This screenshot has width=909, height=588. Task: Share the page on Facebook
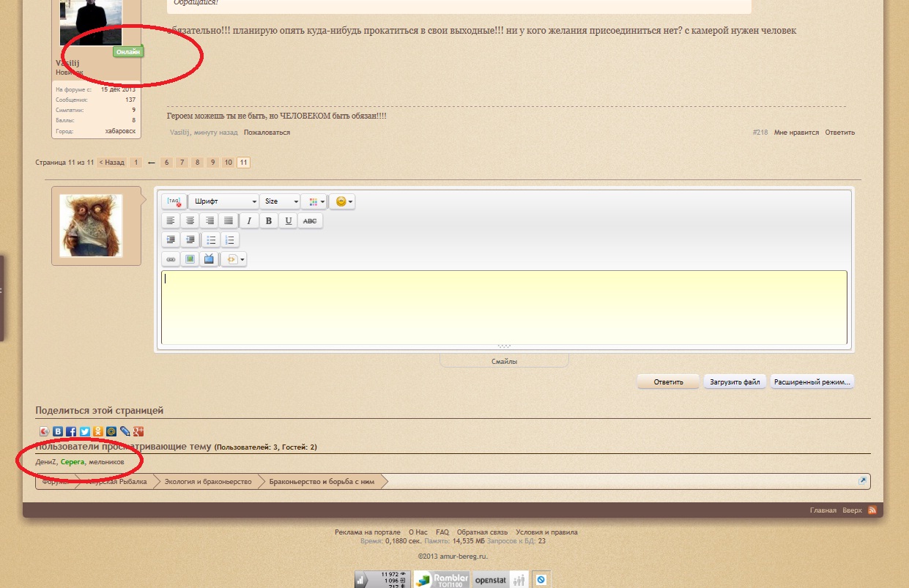click(71, 432)
